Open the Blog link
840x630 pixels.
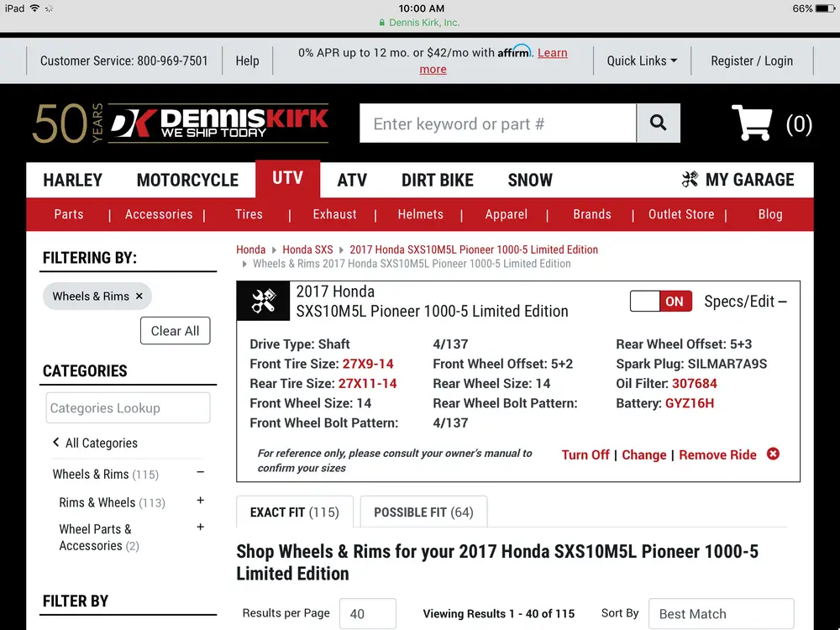pyautogui.click(x=770, y=214)
